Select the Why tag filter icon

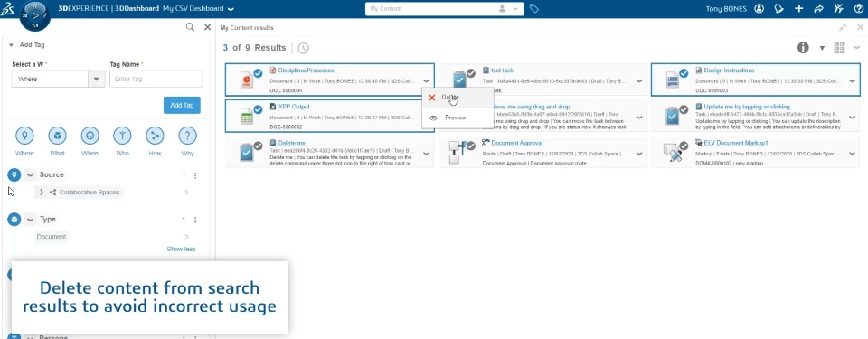tap(188, 136)
